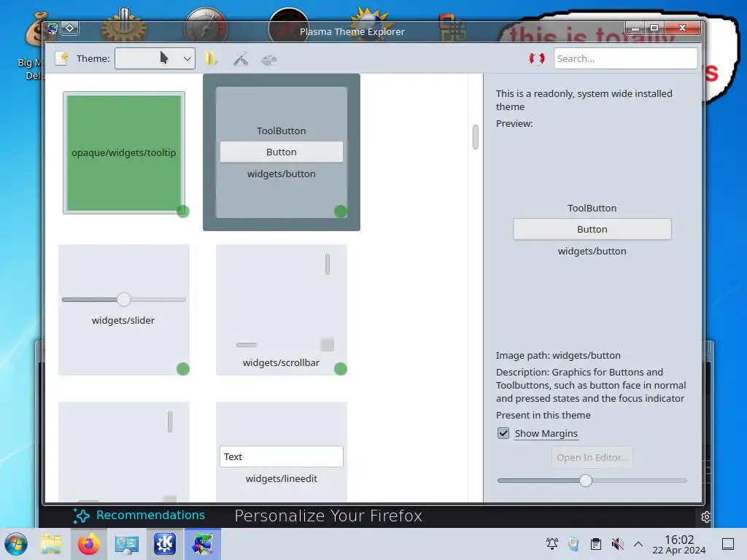Click the muted volume tray icon
The image size is (747, 560).
point(617,543)
